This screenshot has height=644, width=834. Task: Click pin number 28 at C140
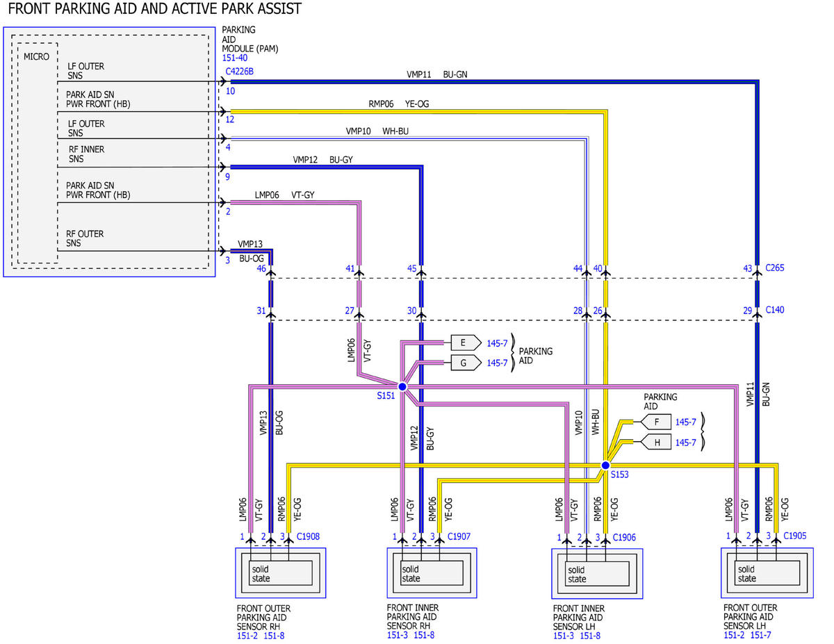point(578,311)
